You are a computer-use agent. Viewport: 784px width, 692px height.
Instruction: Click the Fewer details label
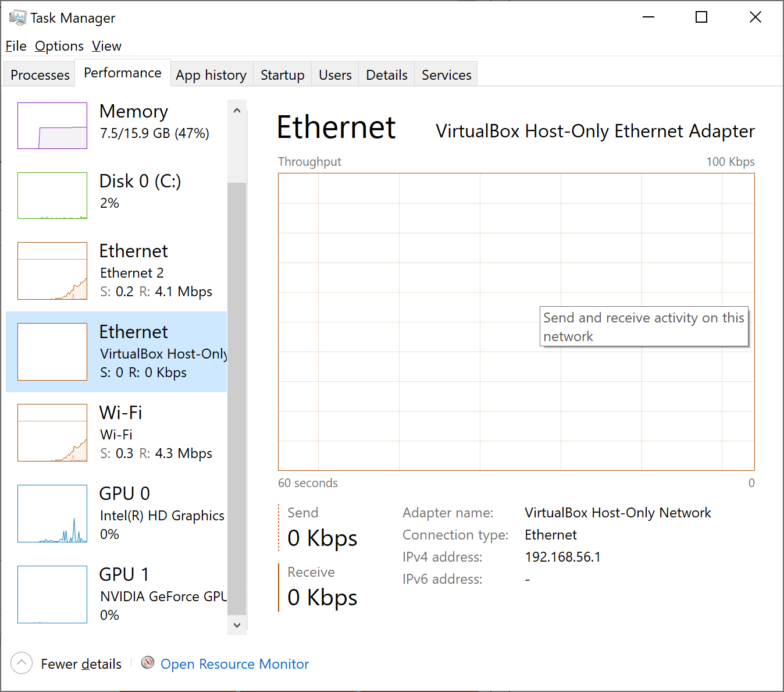(81, 664)
